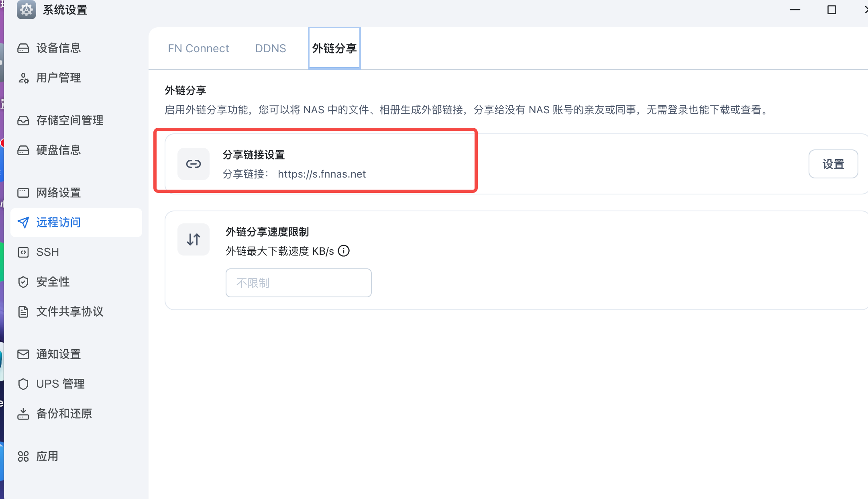The height and width of the screenshot is (499, 868).
Task: Click the https://s.fnnas.net share link
Action: pos(322,174)
